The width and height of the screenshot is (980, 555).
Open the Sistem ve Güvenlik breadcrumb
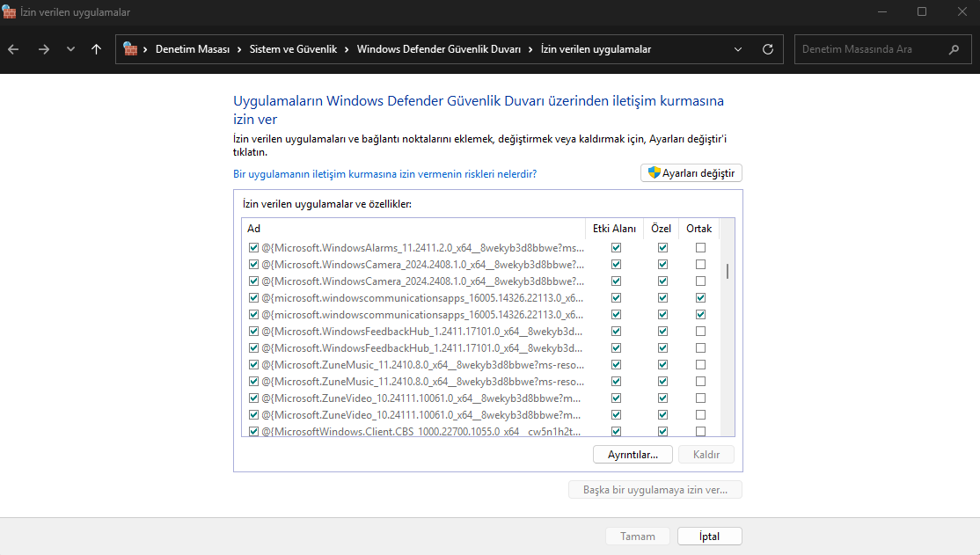[293, 49]
